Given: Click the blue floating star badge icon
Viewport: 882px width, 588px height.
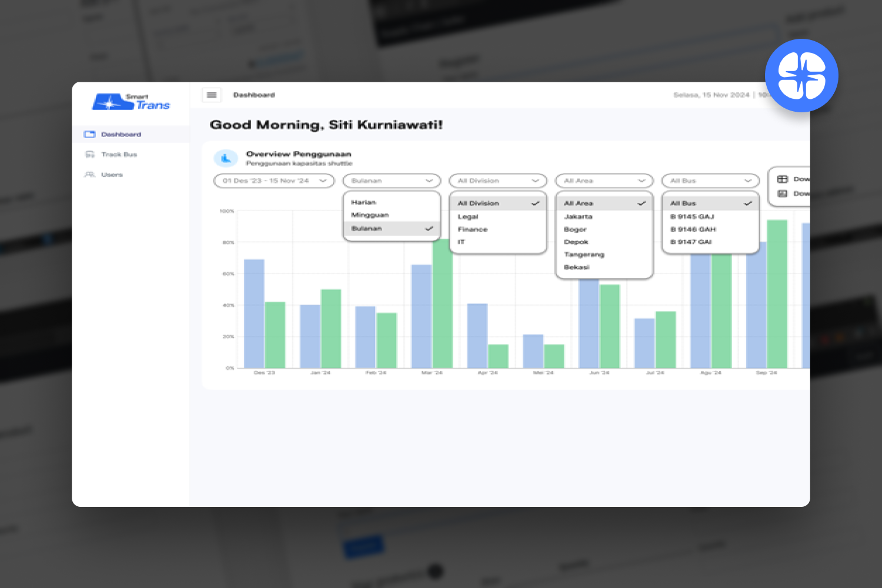Looking at the screenshot, I should [x=801, y=76].
